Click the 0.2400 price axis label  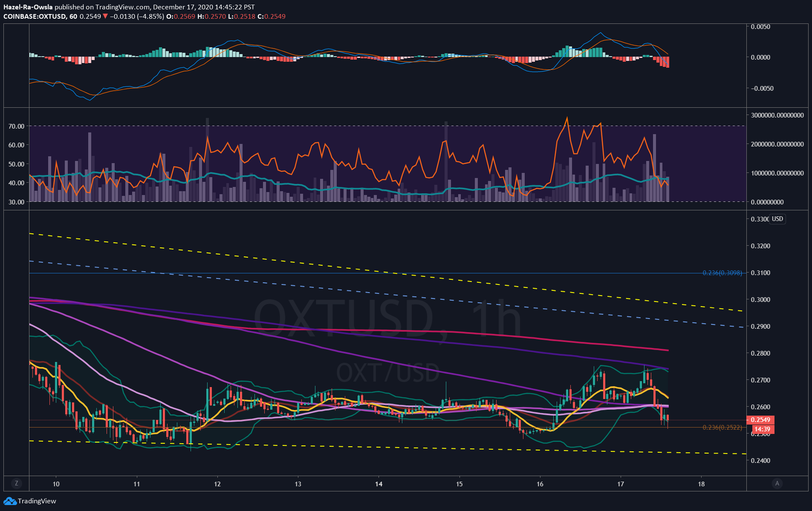point(760,461)
